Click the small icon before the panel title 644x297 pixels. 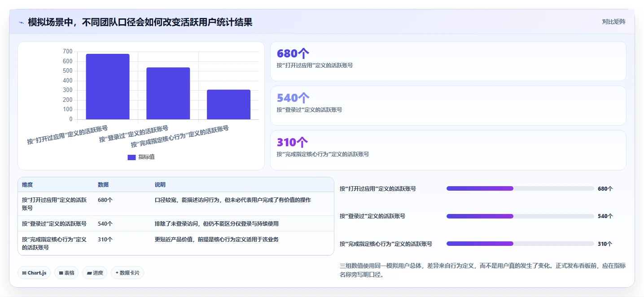click(22, 22)
